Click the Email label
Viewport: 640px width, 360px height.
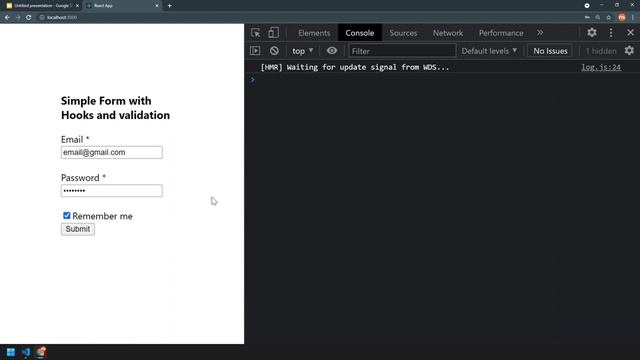(75, 140)
